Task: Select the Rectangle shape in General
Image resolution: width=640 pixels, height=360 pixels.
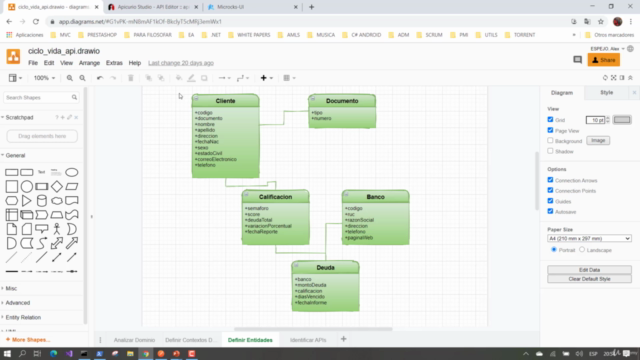Action: (11, 172)
